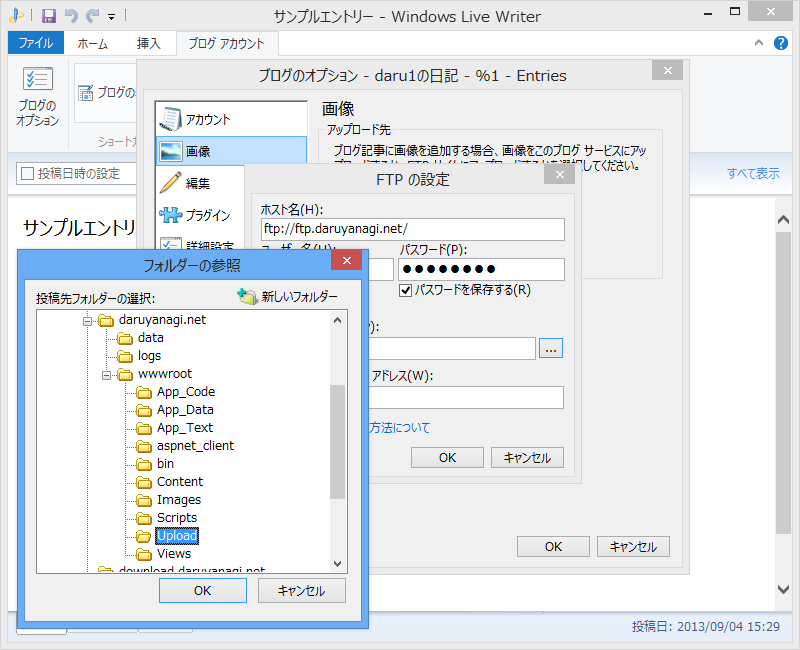Click OK in ブログのオプション dialog
Image resolution: width=800 pixels, height=650 pixels.
pos(553,547)
